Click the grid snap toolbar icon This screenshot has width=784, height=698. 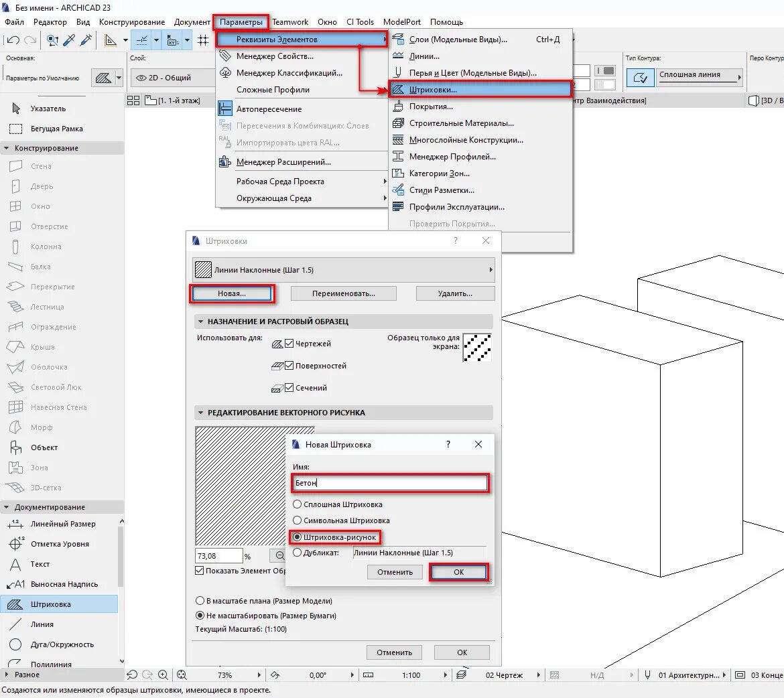pyautogui.click(x=203, y=40)
